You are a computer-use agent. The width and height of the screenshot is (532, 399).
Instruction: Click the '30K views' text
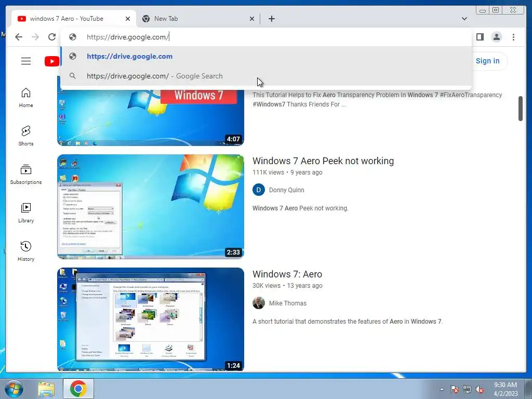(x=267, y=286)
